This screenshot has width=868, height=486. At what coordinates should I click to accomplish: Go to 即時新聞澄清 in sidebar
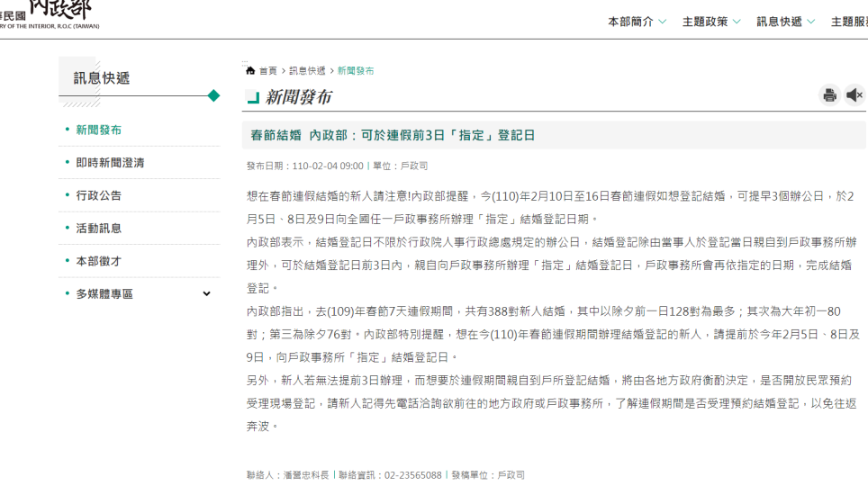pos(110,163)
